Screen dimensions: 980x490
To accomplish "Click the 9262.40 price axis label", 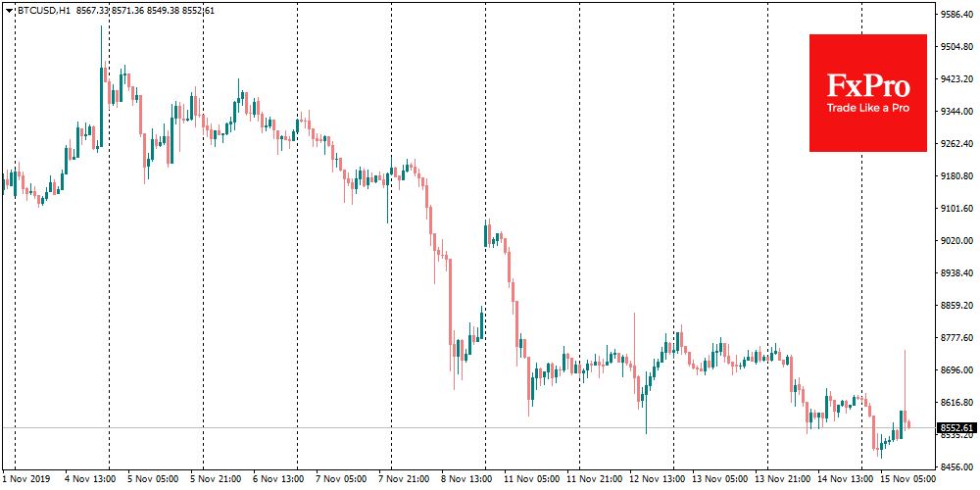I will pyautogui.click(x=957, y=144).
